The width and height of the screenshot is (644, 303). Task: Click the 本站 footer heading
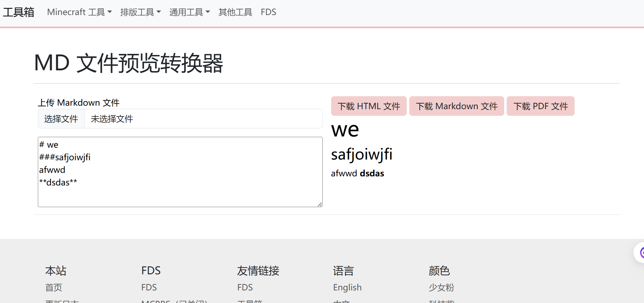tap(56, 271)
